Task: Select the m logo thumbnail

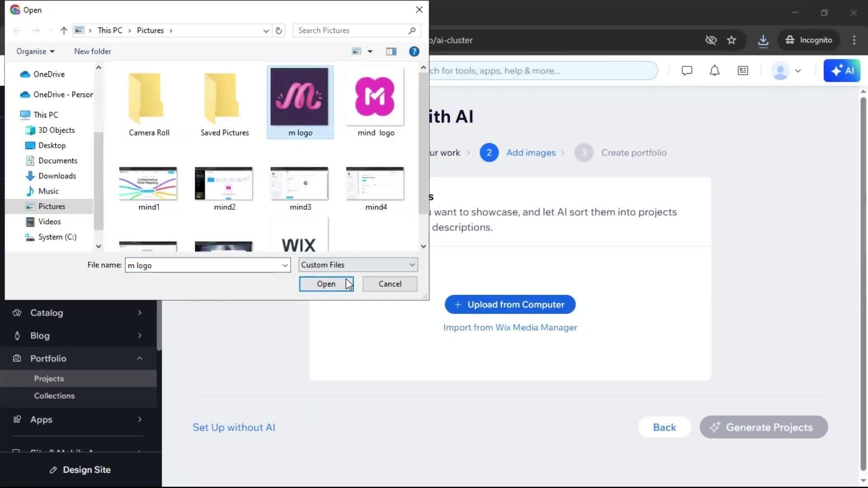Action: click(300, 103)
